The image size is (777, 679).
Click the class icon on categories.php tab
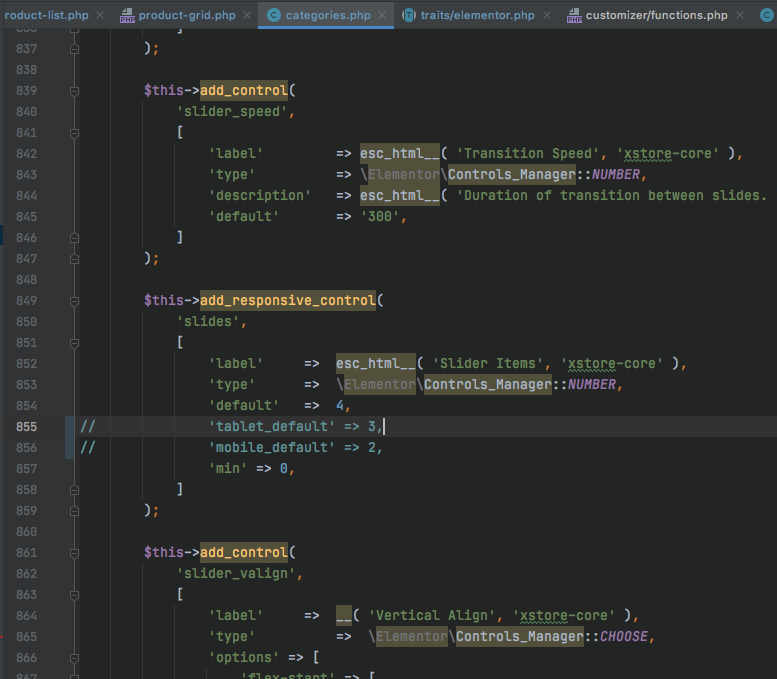point(273,16)
